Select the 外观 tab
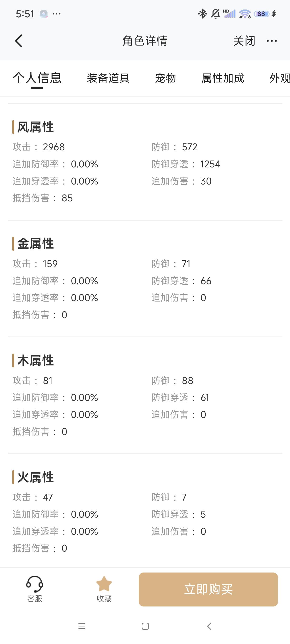Viewport: 290px width, 644px height. tap(280, 78)
